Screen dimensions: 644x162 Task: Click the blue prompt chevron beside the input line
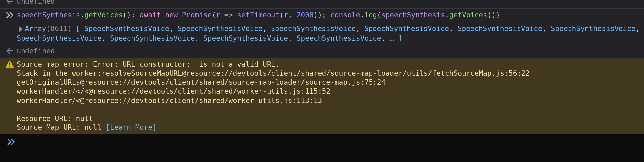pyautogui.click(x=11, y=142)
